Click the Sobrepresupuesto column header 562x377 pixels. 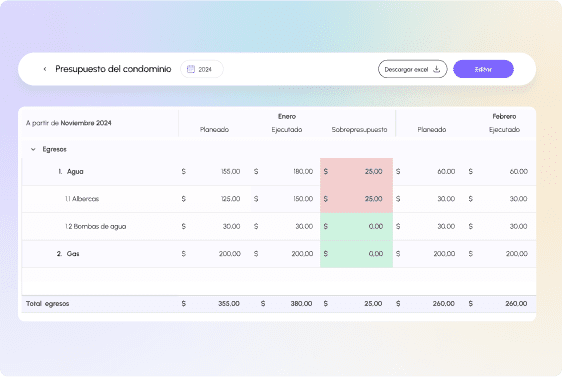click(359, 130)
